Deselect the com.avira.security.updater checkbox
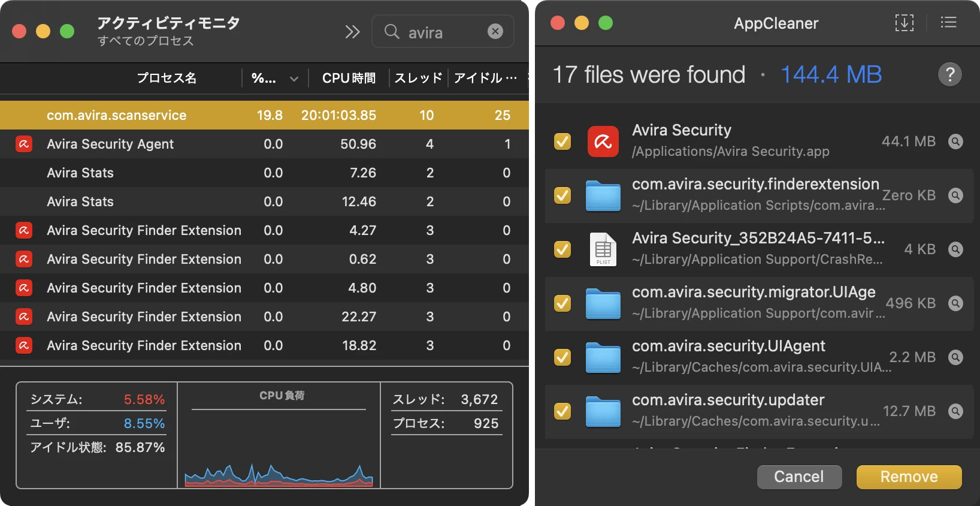Viewport: 980px width, 506px height. tap(562, 411)
